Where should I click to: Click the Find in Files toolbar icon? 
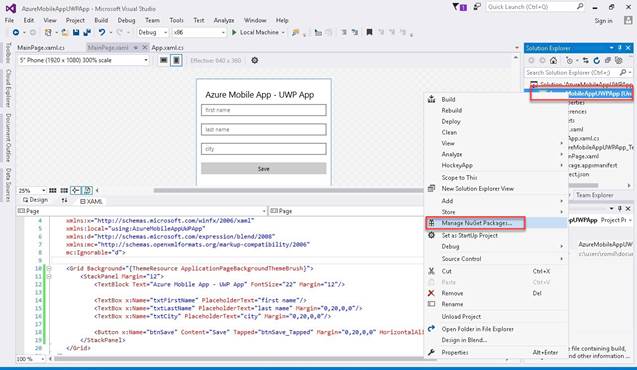295,32
